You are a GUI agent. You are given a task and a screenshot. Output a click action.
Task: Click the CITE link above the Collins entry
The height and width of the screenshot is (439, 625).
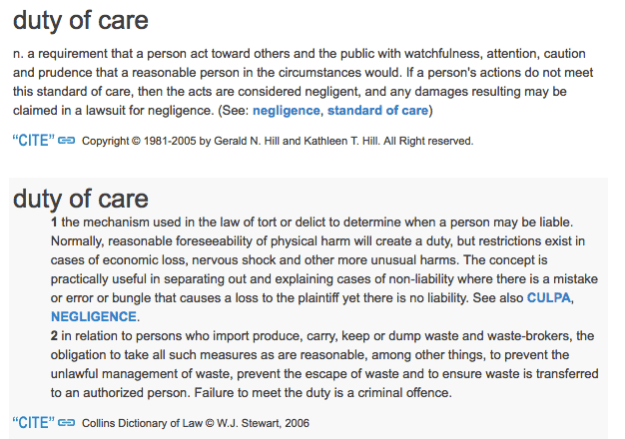coord(32,141)
